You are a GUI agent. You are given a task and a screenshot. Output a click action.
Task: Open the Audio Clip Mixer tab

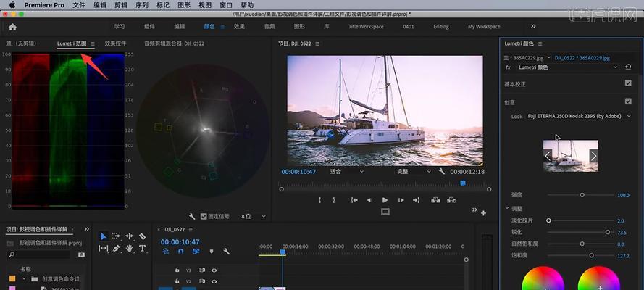click(174, 43)
